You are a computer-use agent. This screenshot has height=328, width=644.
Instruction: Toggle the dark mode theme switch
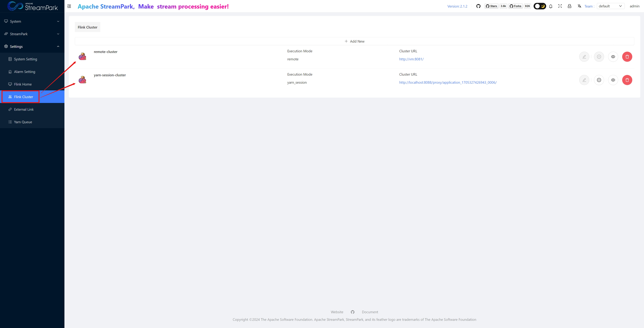coord(540,6)
